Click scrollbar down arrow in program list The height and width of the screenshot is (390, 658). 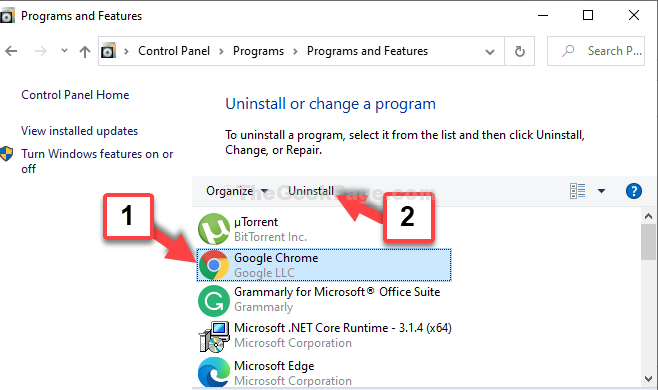[x=648, y=379]
